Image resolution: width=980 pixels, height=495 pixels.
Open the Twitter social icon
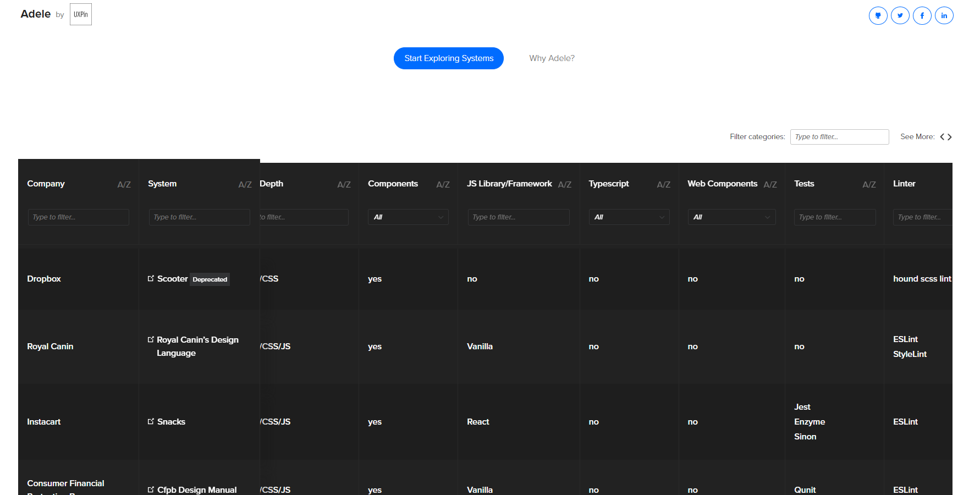click(x=900, y=15)
